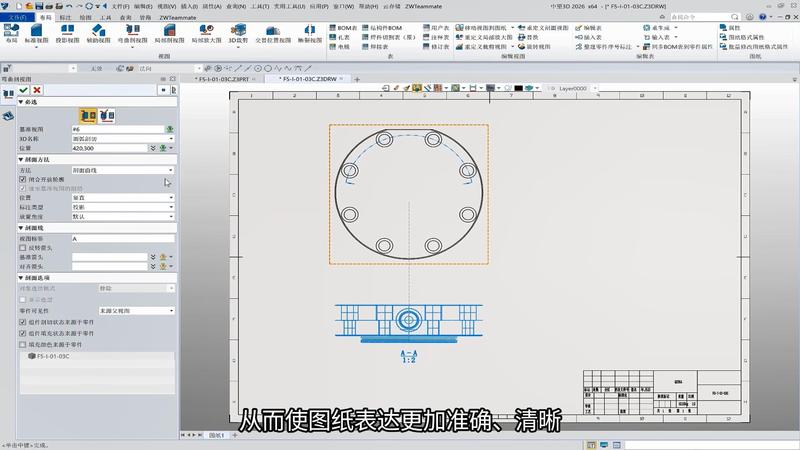Click the green checkmark to confirm the section view
The height and width of the screenshot is (450, 800).
tap(23, 89)
